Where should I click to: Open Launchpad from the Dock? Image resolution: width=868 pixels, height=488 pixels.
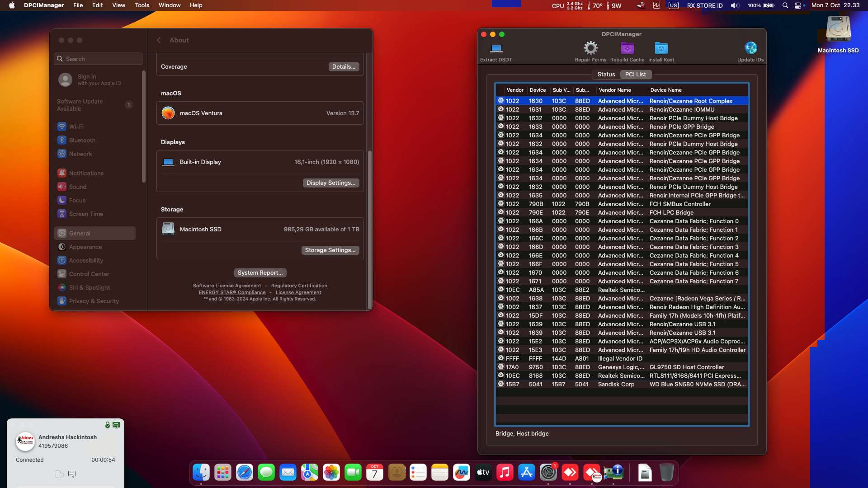[223, 473]
